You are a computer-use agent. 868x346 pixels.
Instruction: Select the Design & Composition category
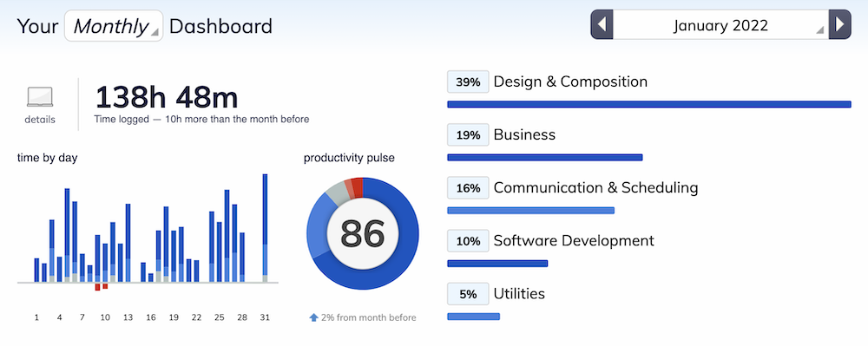570,82
